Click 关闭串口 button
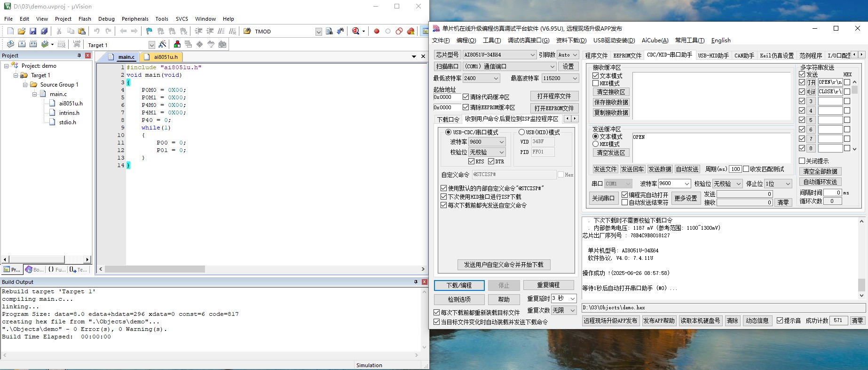Screen dimensions: 868x370 (603, 198)
